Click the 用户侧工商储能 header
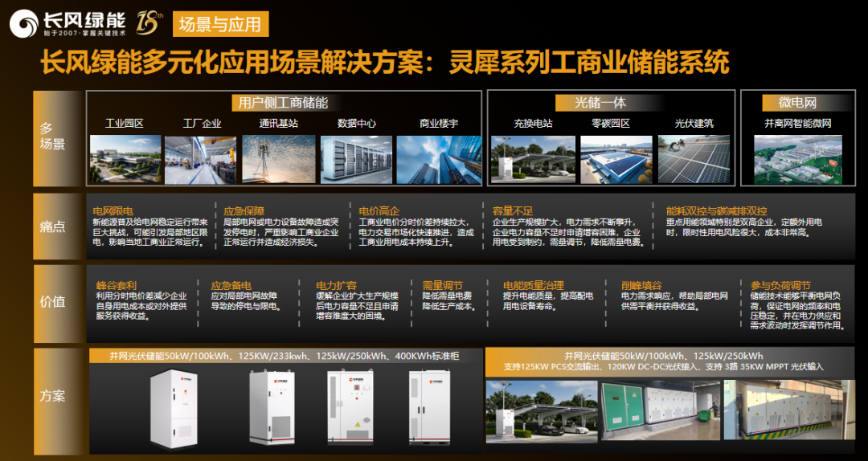The height and width of the screenshot is (461, 868). 283,103
